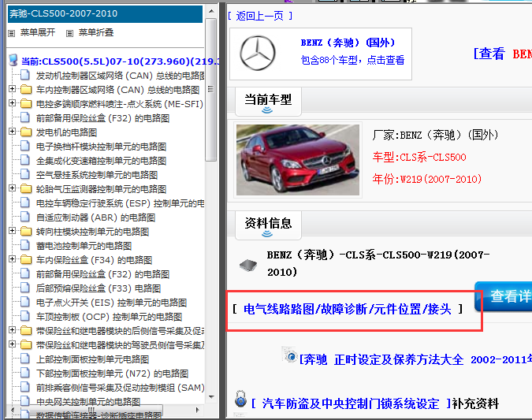This screenshot has height=420, width=532.
Task: Select 前排乘客侧信号采集及促动控制模组 (SAM) row
Action: (120, 388)
